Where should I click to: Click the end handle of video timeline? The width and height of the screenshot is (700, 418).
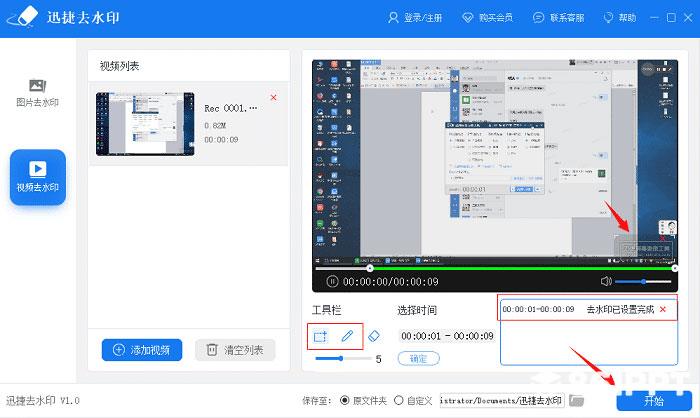[675, 268]
